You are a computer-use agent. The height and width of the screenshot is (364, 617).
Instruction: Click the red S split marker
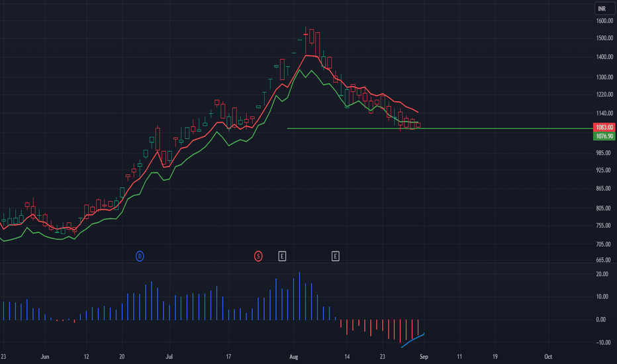(x=258, y=257)
